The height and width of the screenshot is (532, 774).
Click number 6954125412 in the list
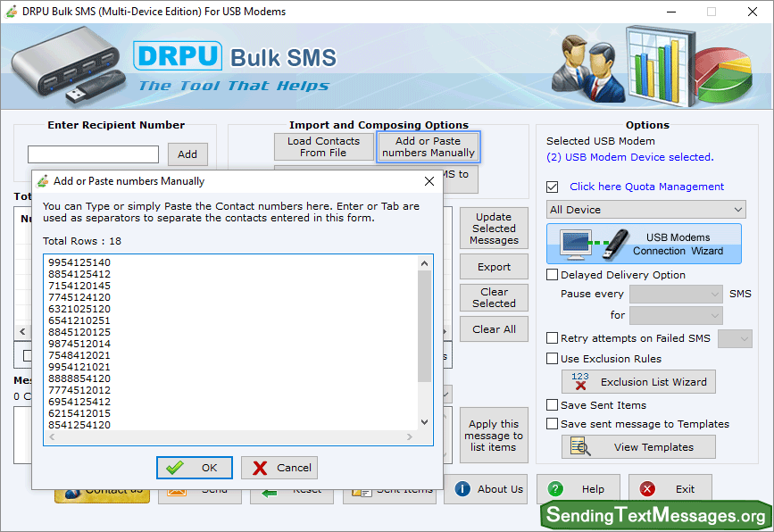click(79, 402)
